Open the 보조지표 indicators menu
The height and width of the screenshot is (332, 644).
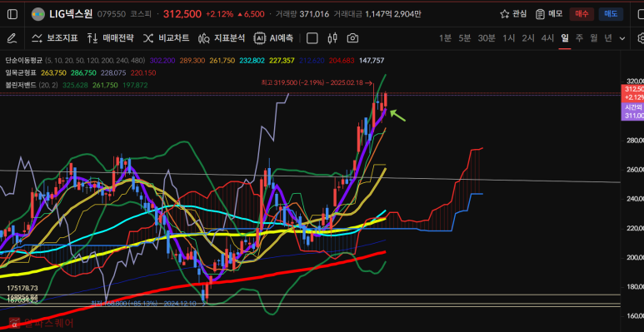pos(55,38)
